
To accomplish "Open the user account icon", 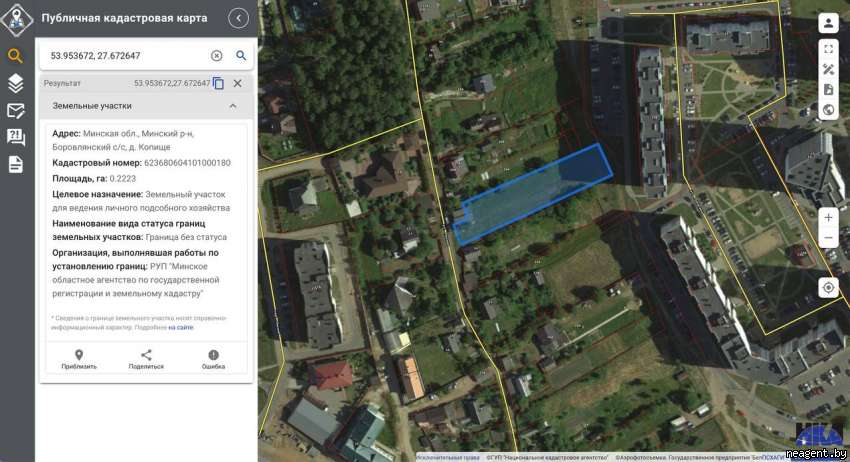I will 828,24.
